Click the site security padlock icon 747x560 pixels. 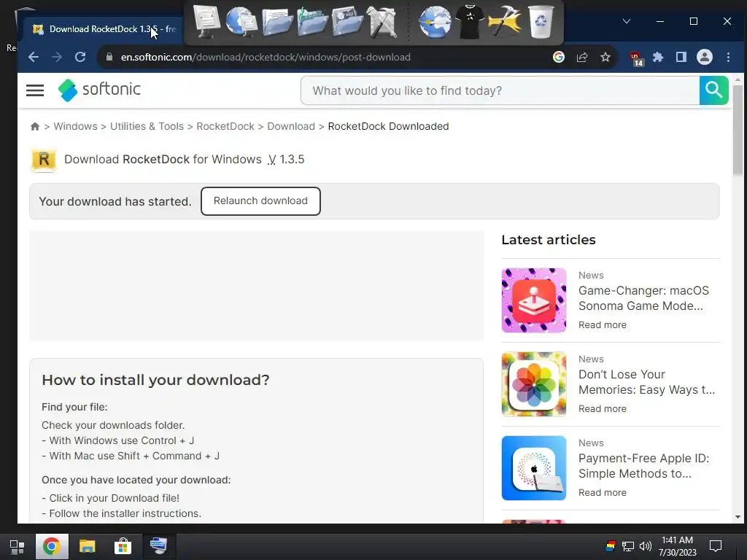point(109,57)
